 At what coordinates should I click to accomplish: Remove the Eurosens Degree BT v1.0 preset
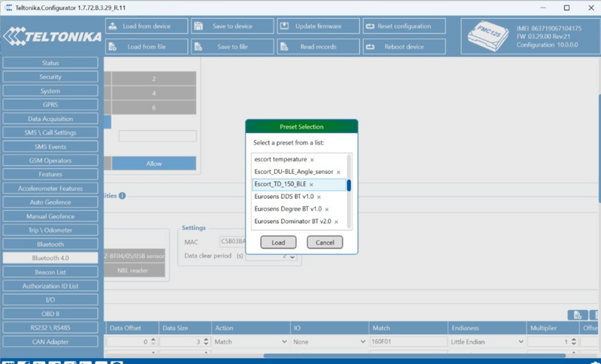tap(327, 209)
